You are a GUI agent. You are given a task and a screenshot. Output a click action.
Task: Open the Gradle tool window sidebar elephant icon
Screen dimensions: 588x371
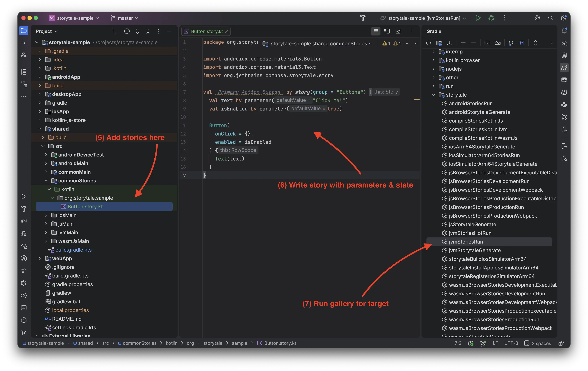[564, 68]
